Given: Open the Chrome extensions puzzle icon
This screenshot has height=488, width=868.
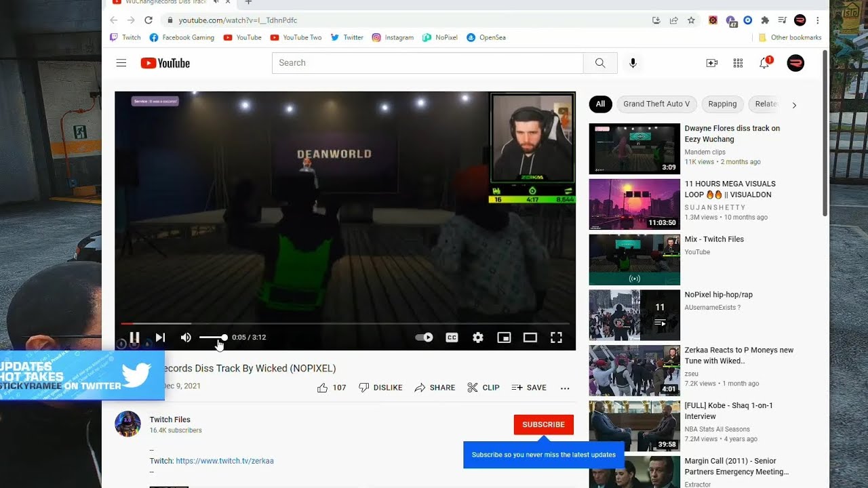Looking at the screenshot, I should pyautogui.click(x=765, y=20).
